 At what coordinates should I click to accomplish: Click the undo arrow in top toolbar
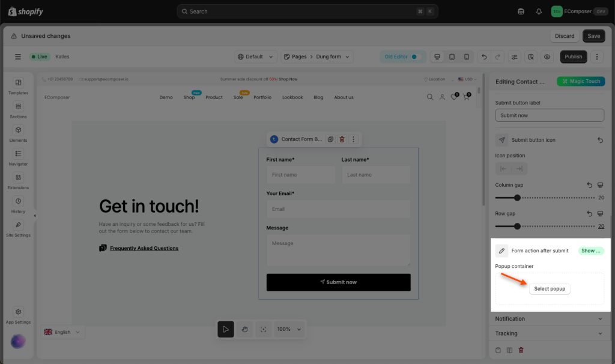point(484,57)
